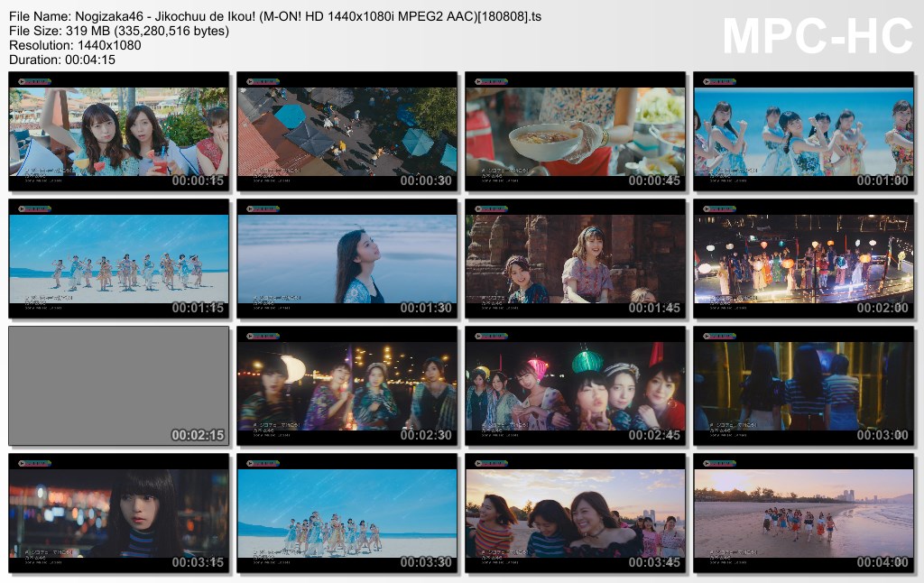924x583 pixels.
Task: Select the beach group thumbnail at 00:03:30
Action: click(x=347, y=514)
